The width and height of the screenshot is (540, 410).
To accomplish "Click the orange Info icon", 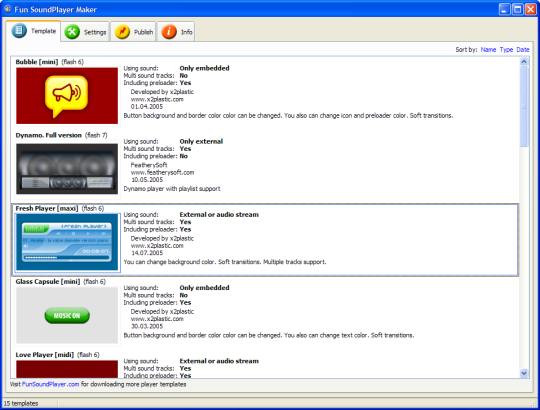I will pos(169,32).
